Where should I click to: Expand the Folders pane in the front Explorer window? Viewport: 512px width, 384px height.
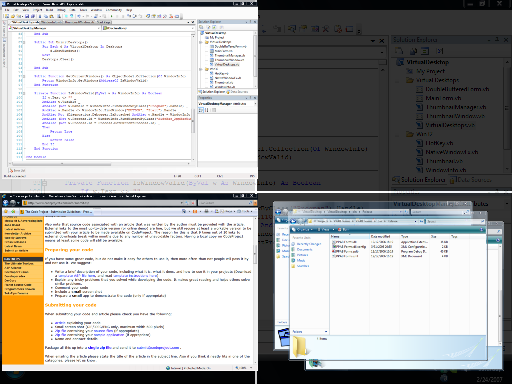pos(309,331)
